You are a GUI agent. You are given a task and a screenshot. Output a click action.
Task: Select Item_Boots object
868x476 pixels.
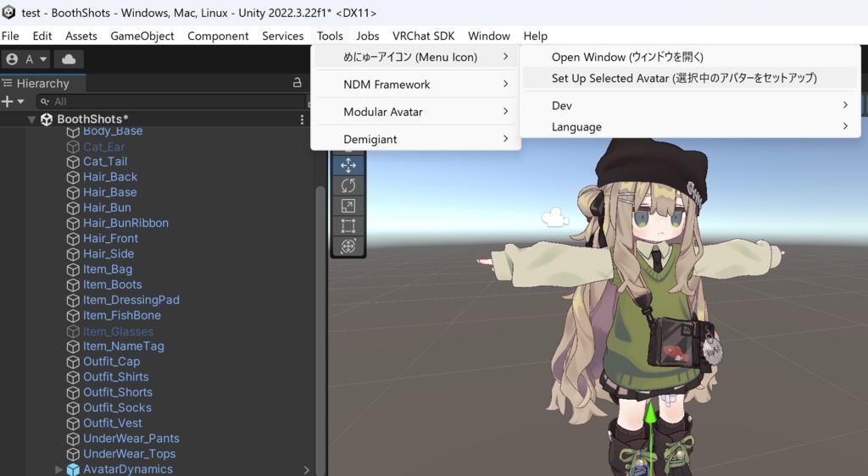click(x=113, y=285)
